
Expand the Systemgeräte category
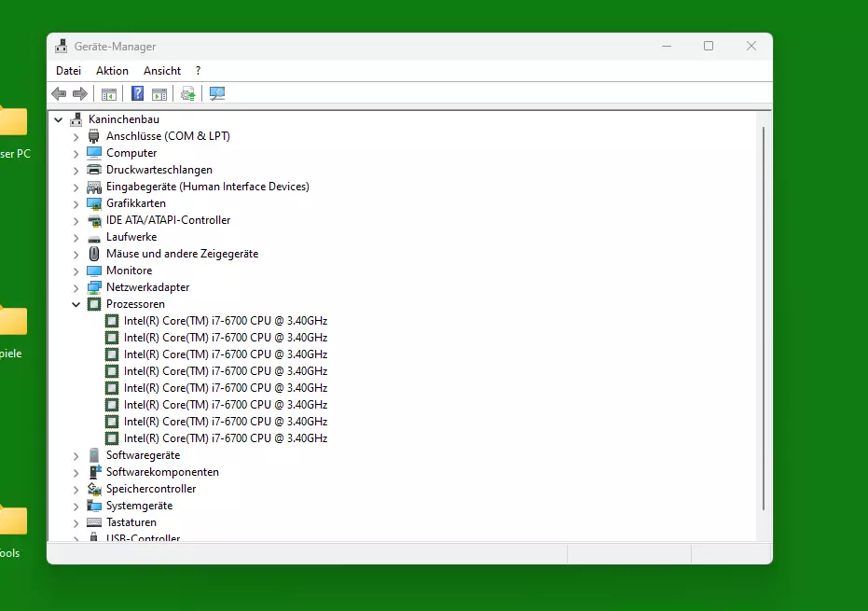tap(76, 507)
